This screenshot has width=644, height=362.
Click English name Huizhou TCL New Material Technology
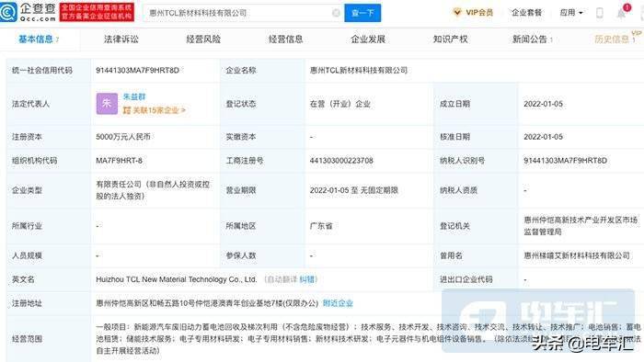coord(177,279)
